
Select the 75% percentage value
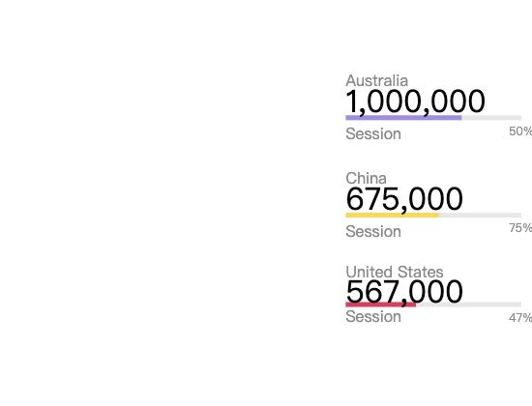point(520,228)
